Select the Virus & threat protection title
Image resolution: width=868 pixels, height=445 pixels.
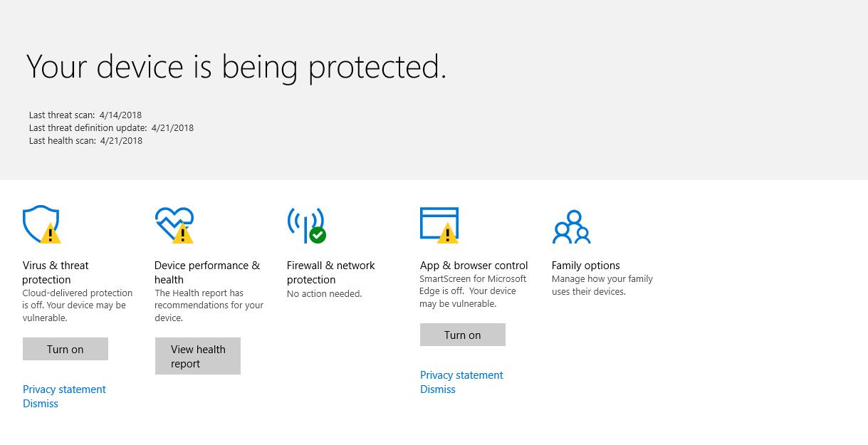click(x=56, y=273)
